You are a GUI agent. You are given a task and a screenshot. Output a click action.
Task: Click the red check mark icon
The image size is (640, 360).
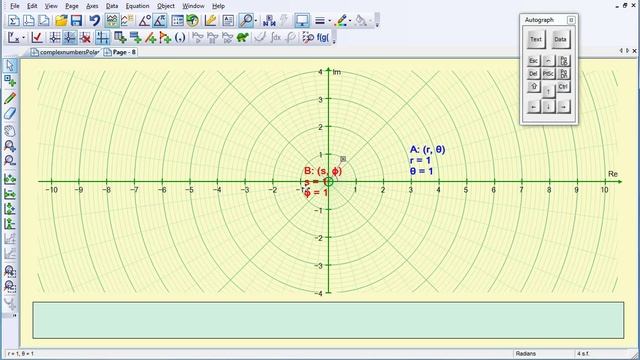[x=37, y=38]
